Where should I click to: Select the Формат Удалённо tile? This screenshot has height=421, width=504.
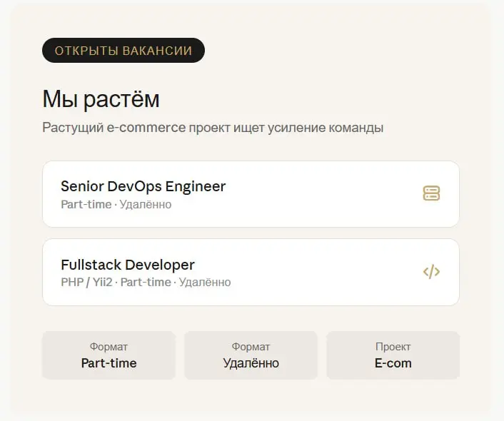(251, 355)
